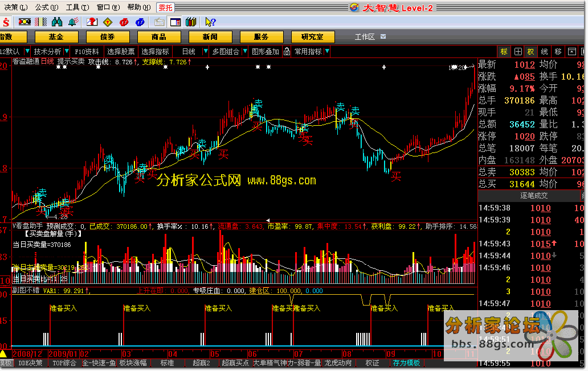Click the red 委托 button
Image resolution: width=588 pixels, height=371 pixels.
[165, 7]
